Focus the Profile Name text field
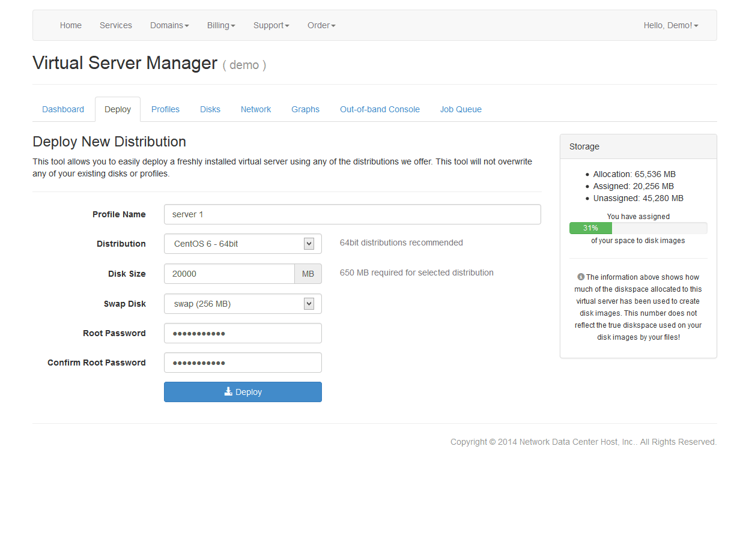This screenshot has height=560, width=755. (352, 214)
